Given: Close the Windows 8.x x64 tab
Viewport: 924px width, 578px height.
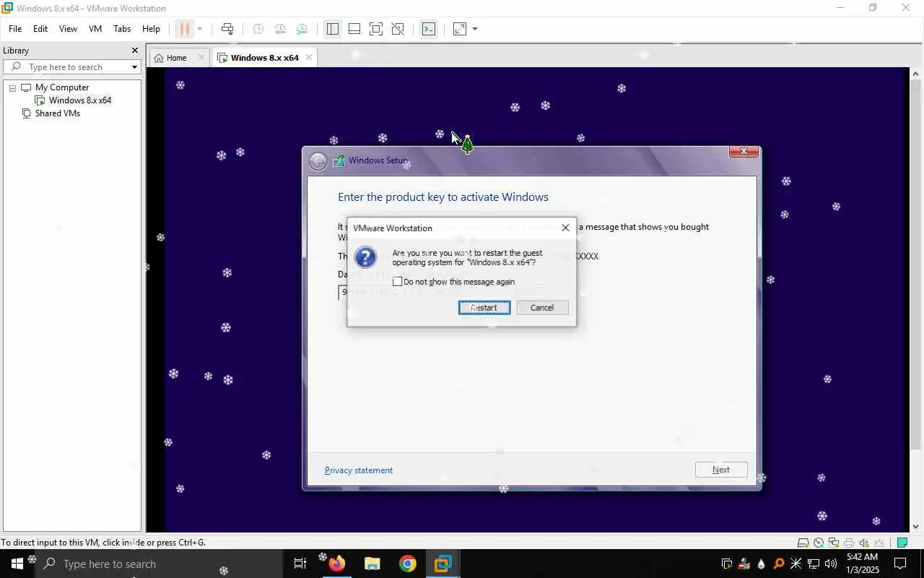Looking at the screenshot, I should pos(309,58).
